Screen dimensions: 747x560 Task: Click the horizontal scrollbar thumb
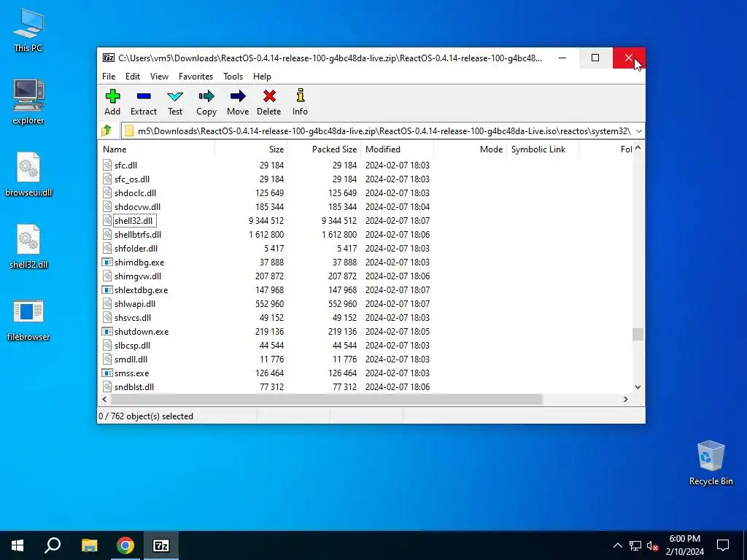[x=326, y=399]
